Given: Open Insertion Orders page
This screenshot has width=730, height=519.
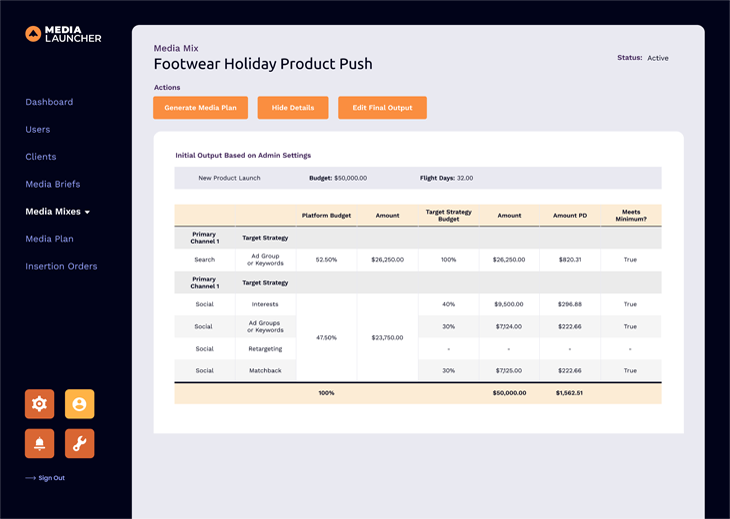Looking at the screenshot, I should coord(61,266).
